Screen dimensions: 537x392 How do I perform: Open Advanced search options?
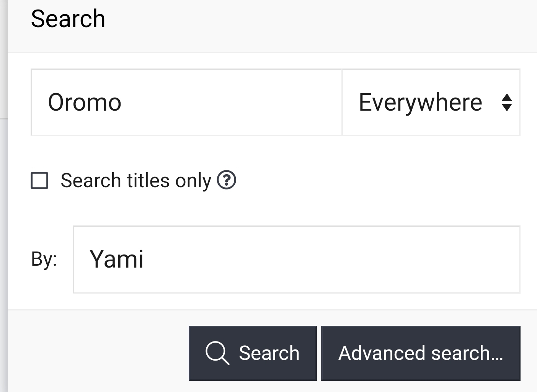click(x=420, y=353)
